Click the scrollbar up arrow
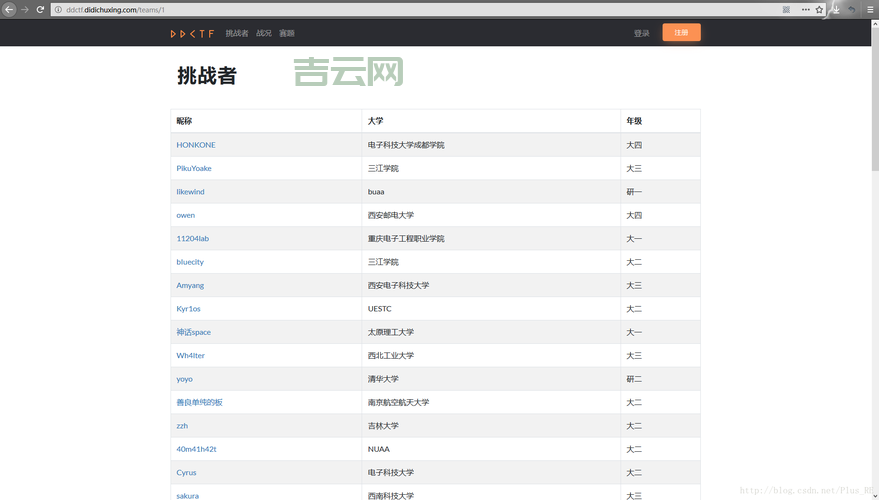This screenshot has height=500, width=879. 875,24
